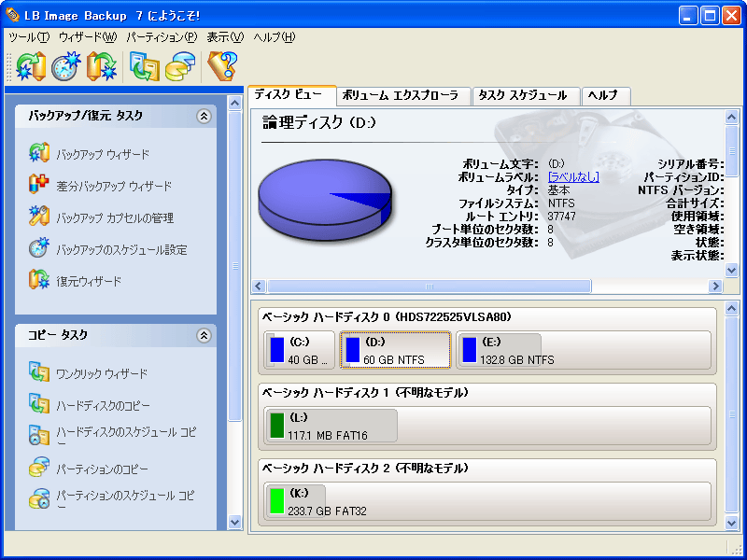Open partition copy toolbar icon

tap(180, 66)
